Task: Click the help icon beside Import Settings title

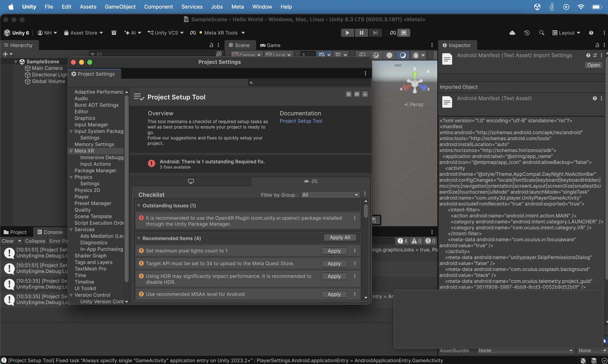Action: coord(588,55)
